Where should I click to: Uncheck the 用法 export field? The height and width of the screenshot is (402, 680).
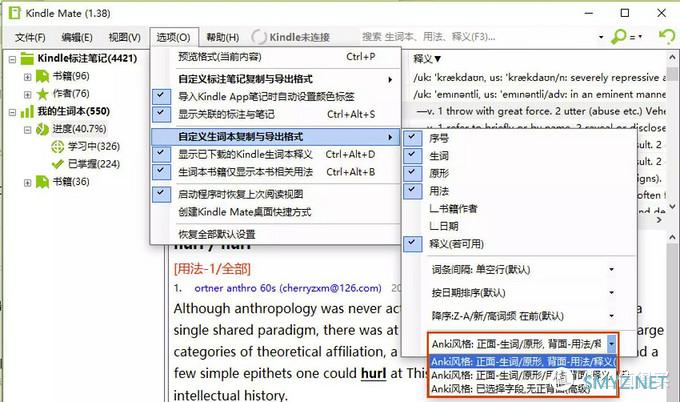coord(412,191)
